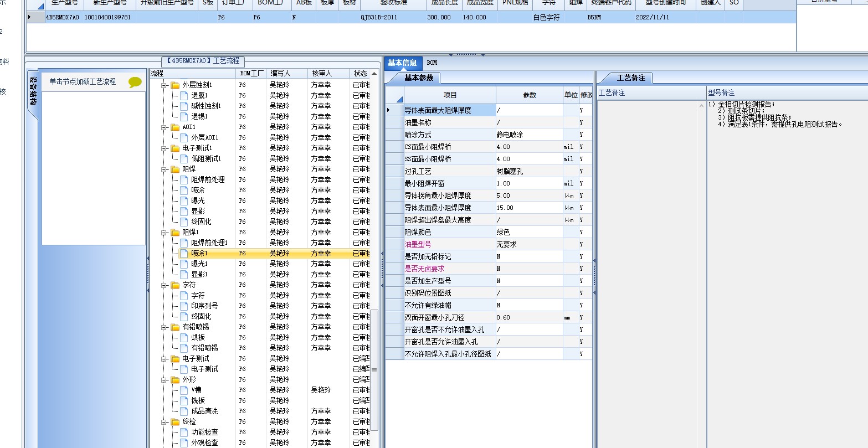Click the document icon beside 阻焊前处理1

coord(184,243)
